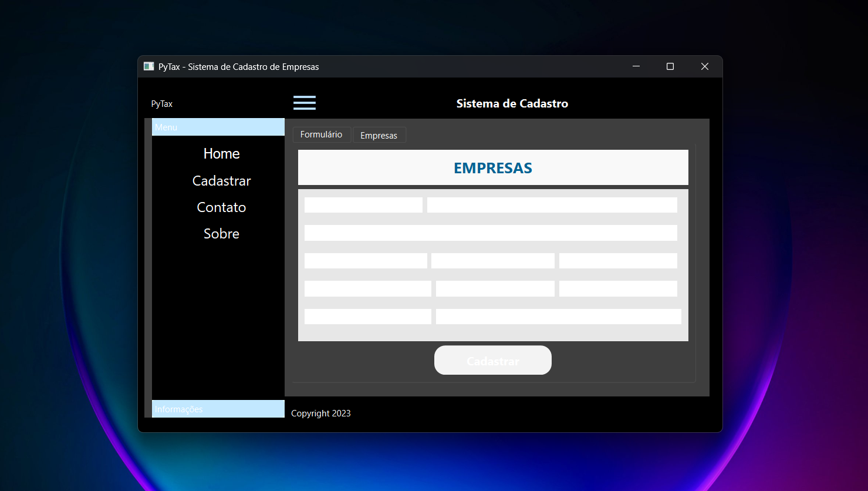Select Home in the sidebar menu
The width and height of the screenshot is (868, 491).
coord(221,153)
